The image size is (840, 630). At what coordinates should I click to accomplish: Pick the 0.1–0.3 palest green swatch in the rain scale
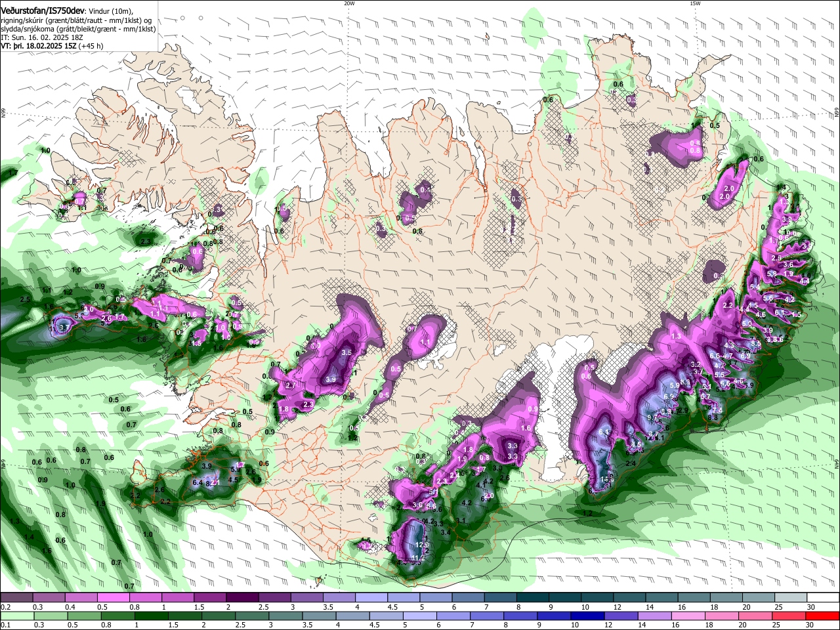coord(16,616)
